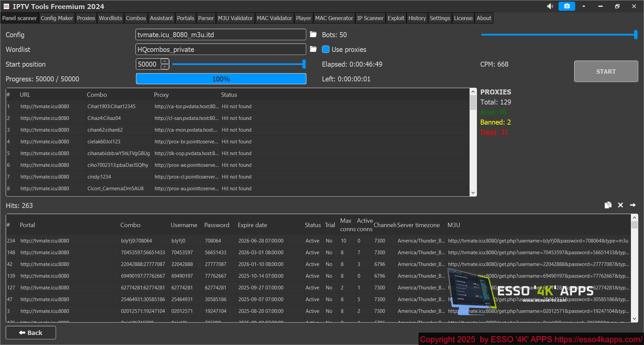Select scan row with combo cielak60:lol123

coord(237,142)
